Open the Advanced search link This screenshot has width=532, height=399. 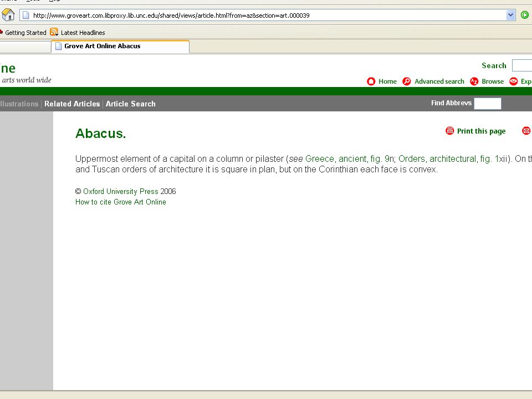tap(439, 81)
